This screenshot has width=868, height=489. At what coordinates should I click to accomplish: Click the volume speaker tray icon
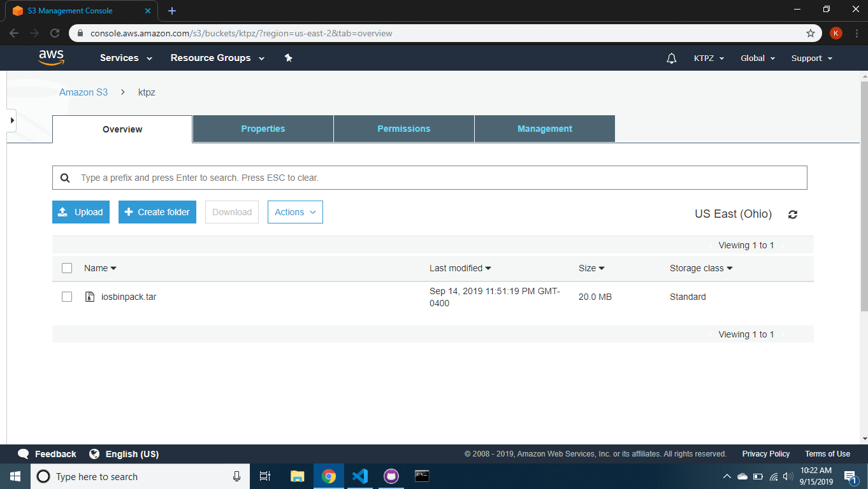(788, 476)
